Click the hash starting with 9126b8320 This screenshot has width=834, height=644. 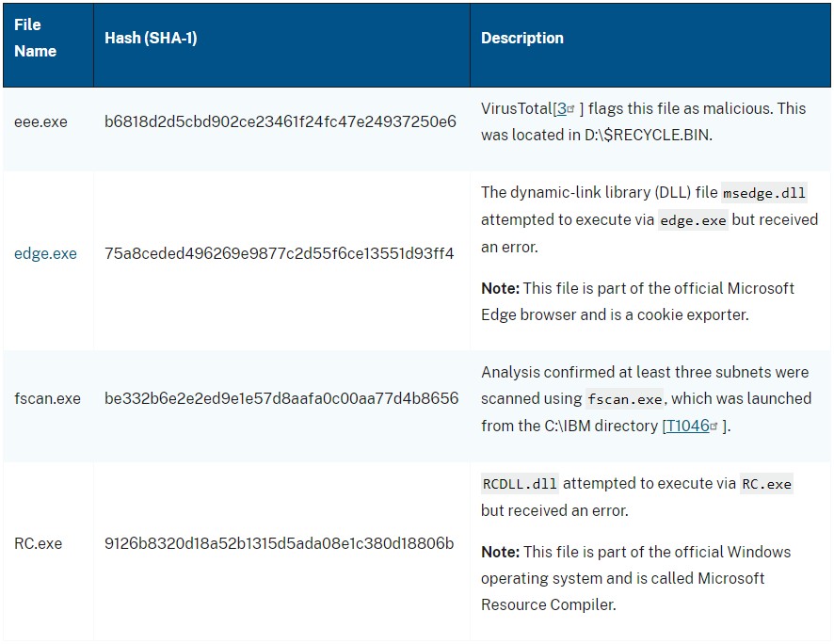tap(279, 543)
